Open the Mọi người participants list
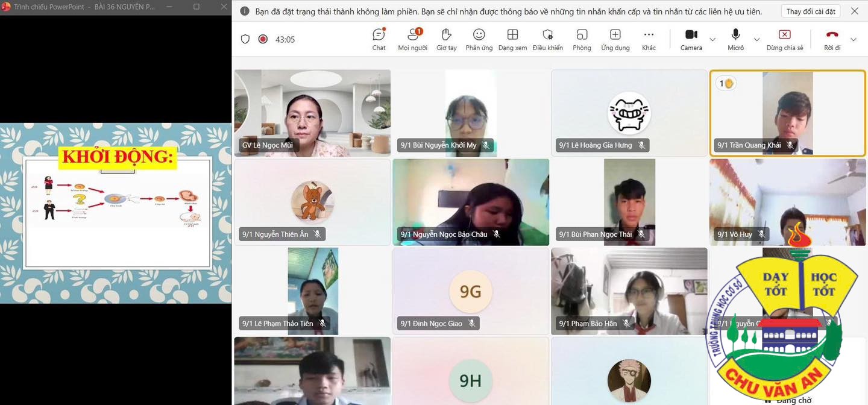 pos(412,39)
